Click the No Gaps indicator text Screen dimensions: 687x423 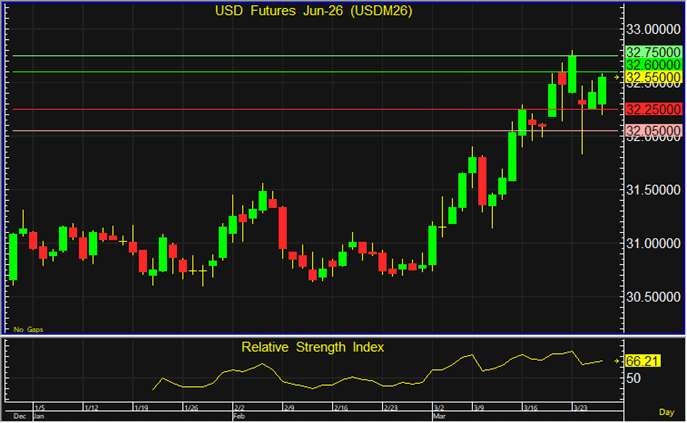click(x=26, y=328)
